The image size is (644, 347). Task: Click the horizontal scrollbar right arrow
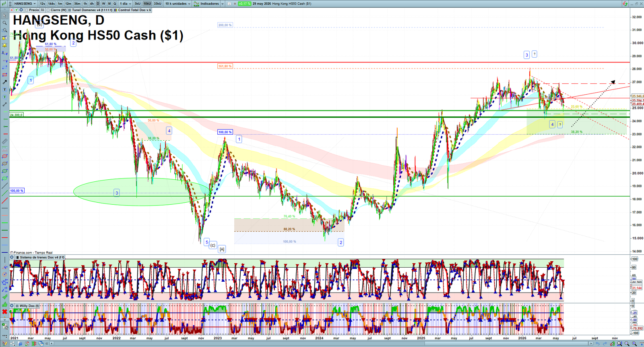coord(591,343)
